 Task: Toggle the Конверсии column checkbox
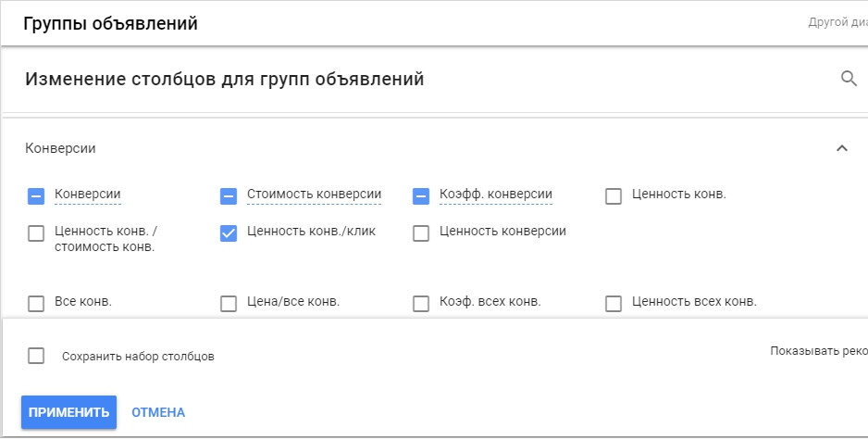36,195
